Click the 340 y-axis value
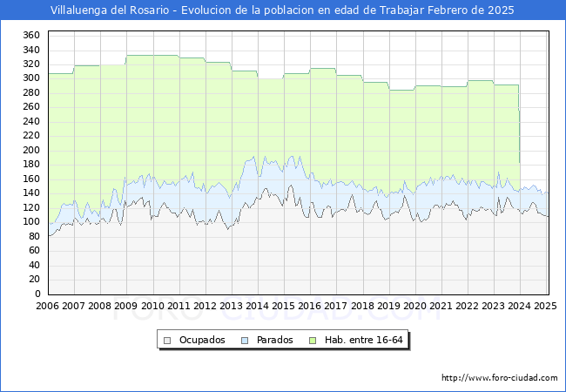 pos(31,50)
